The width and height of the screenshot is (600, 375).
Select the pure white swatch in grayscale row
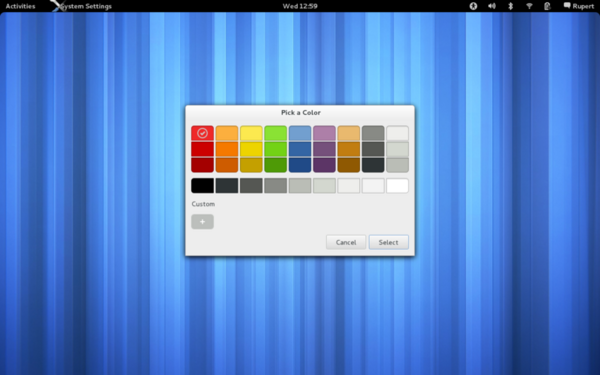397,186
